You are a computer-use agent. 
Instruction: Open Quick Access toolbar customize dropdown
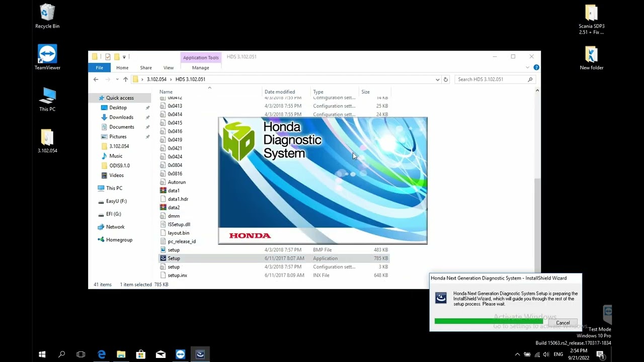click(x=124, y=57)
